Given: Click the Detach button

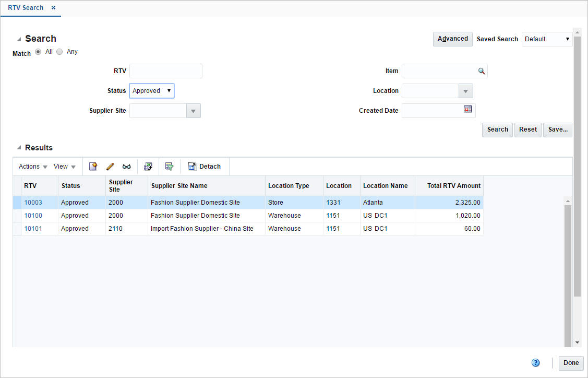Looking at the screenshot, I should coord(205,167).
